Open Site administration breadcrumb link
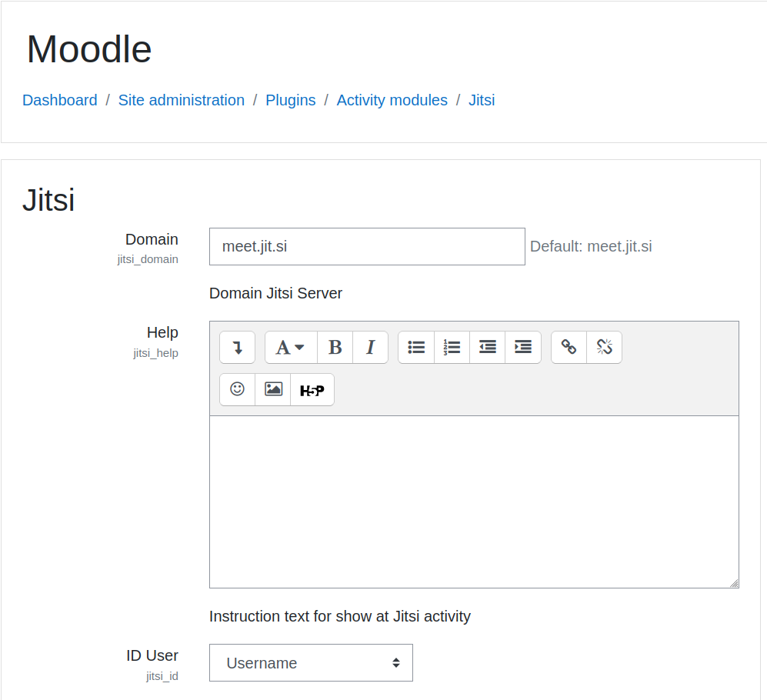767x700 pixels. (x=181, y=100)
